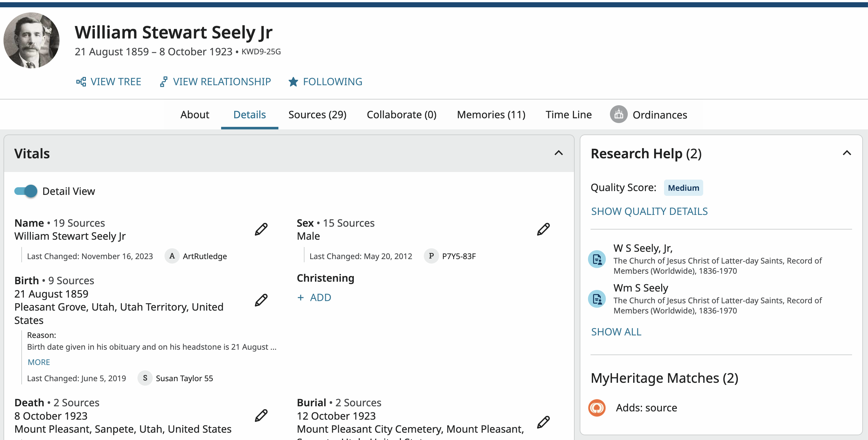Click the pencil edit icon for Name
Screen dimensions: 868x440
click(x=261, y=229)
